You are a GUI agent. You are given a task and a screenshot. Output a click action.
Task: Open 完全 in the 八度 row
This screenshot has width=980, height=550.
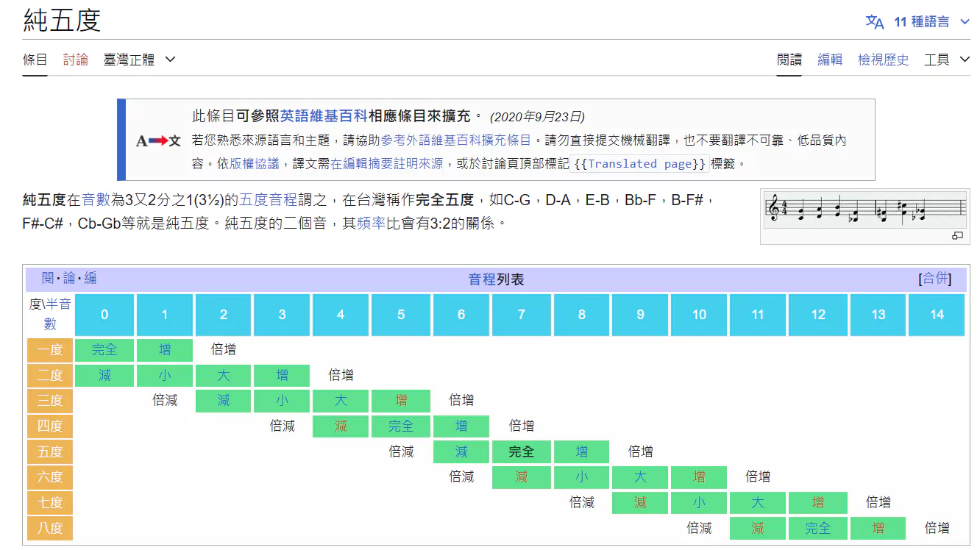(818, 528)
